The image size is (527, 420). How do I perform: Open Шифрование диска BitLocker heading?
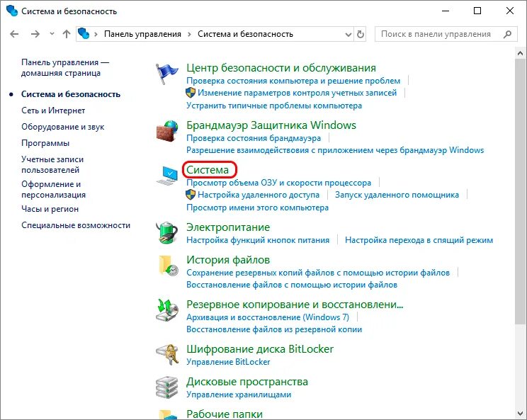(x=260, y=349)
